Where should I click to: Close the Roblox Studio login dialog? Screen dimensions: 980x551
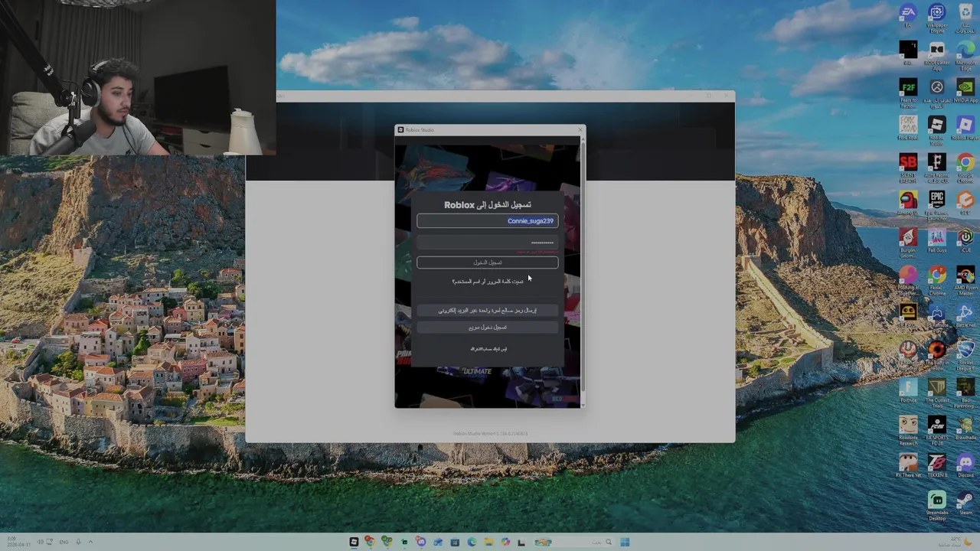pyautogui.click(x=580, y=130)
